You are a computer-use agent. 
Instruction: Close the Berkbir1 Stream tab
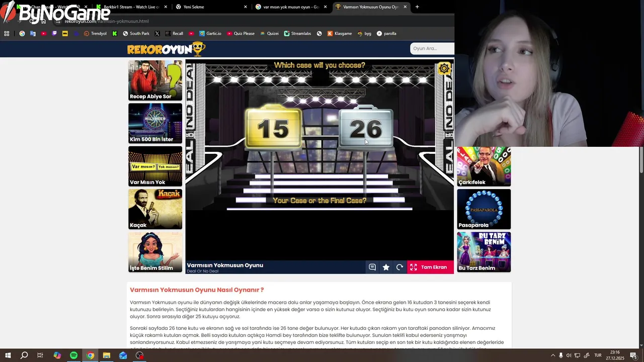(166, 7)
